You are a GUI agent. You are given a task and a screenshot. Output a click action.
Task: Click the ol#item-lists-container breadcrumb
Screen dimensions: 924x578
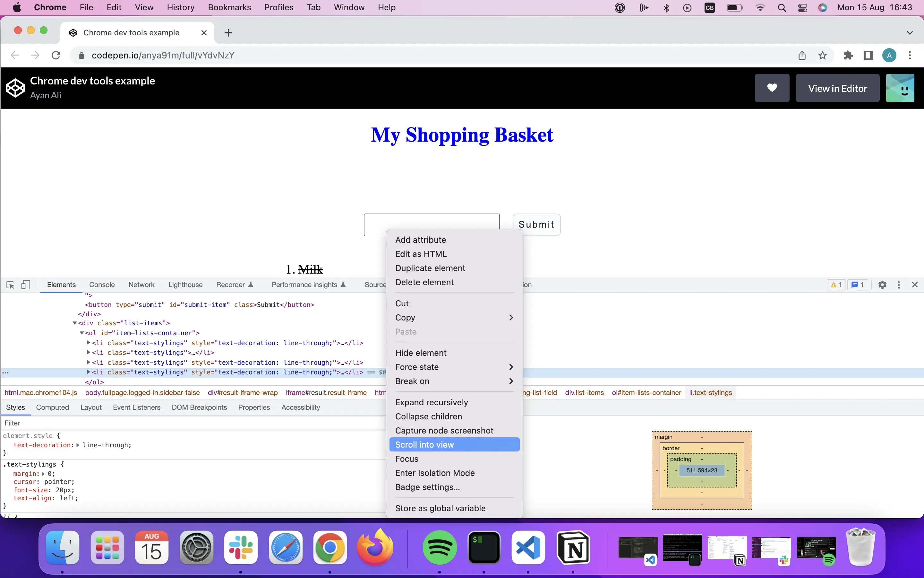point(646,393)
